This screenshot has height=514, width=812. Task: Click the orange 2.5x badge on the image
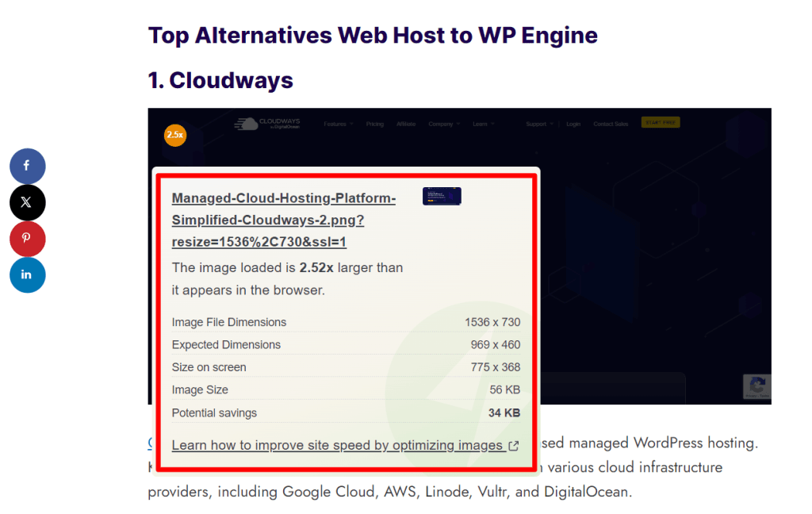[x=175, y=135]
